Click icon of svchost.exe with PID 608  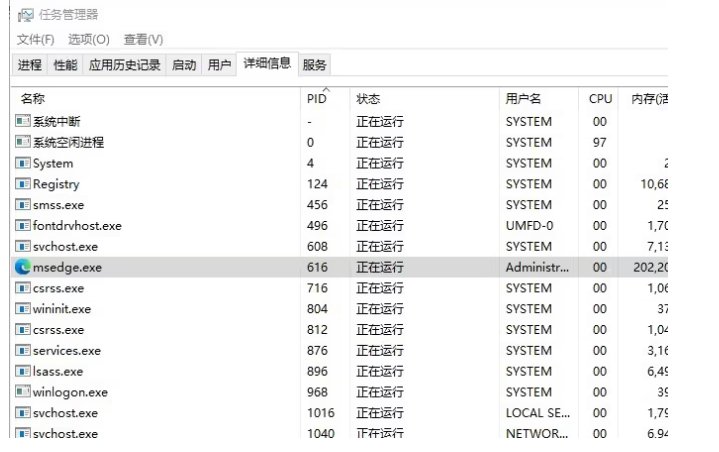coord(22,246)
